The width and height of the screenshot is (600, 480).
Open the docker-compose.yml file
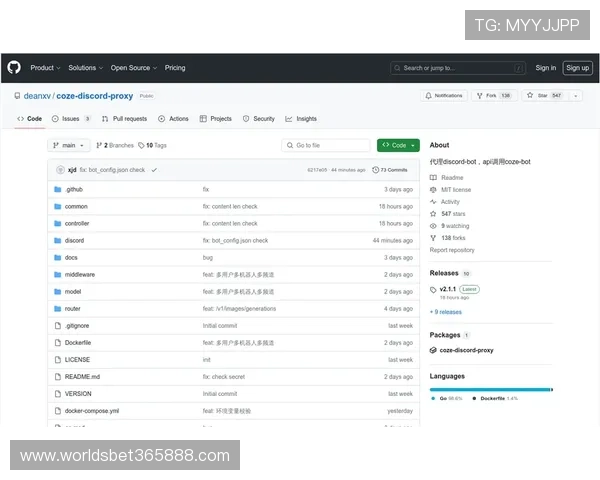(92, 411)
